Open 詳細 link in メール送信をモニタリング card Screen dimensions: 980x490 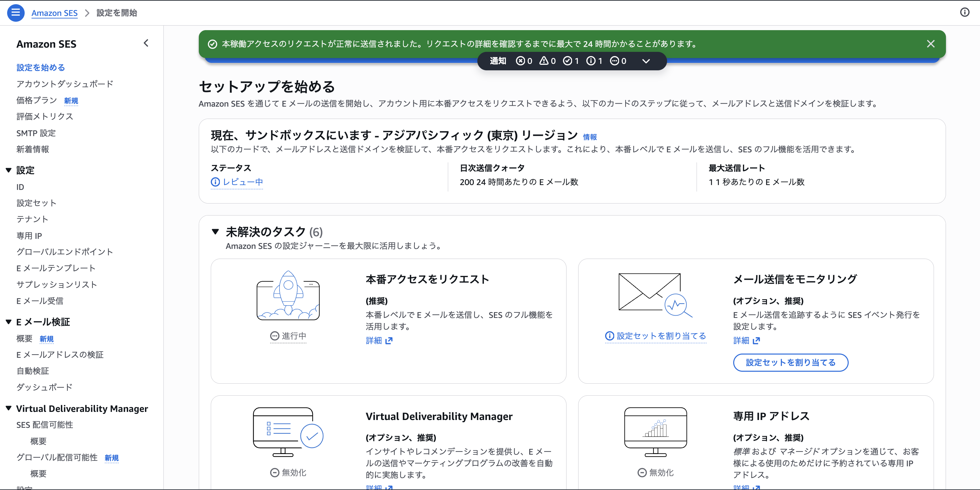point(746,341)
